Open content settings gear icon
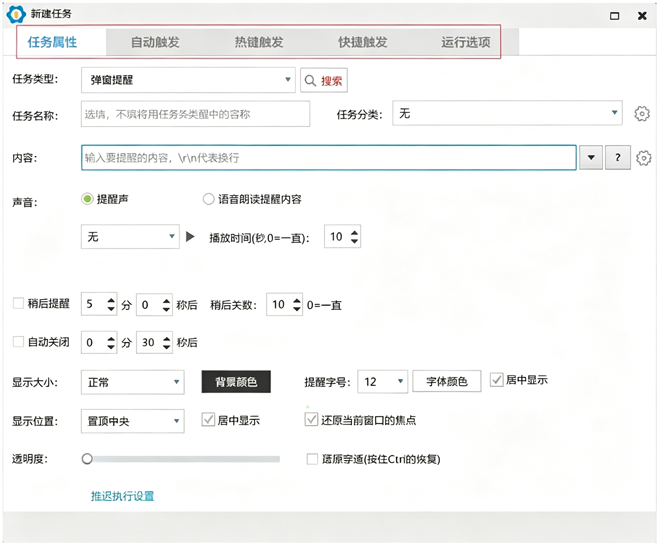The height and width of the screenshot is (547, 660). 643,158
